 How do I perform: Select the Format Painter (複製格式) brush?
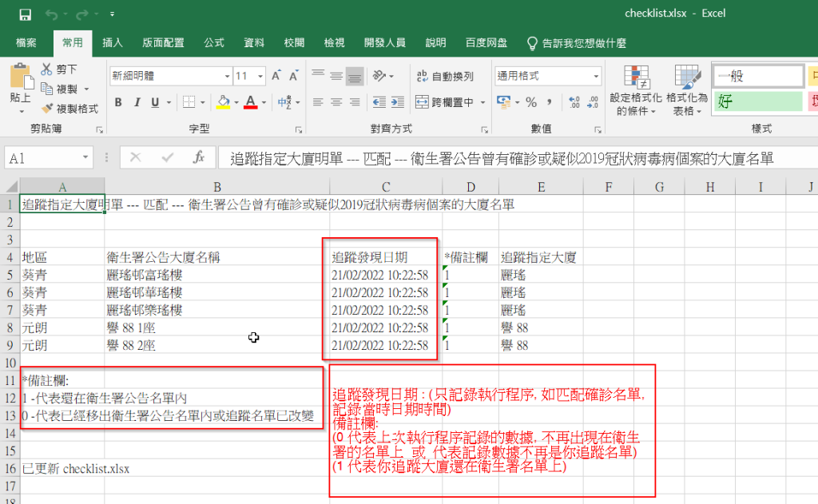click(x=47, y=108)
